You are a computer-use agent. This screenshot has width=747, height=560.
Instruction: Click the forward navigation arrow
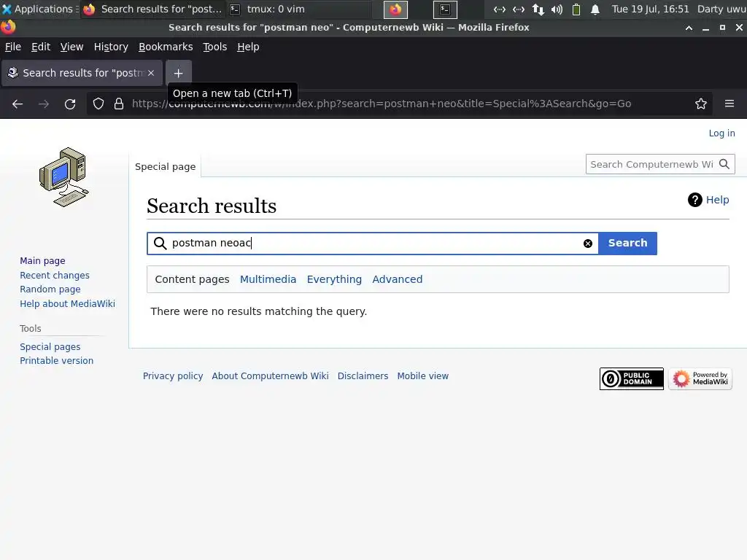point(43,104)
